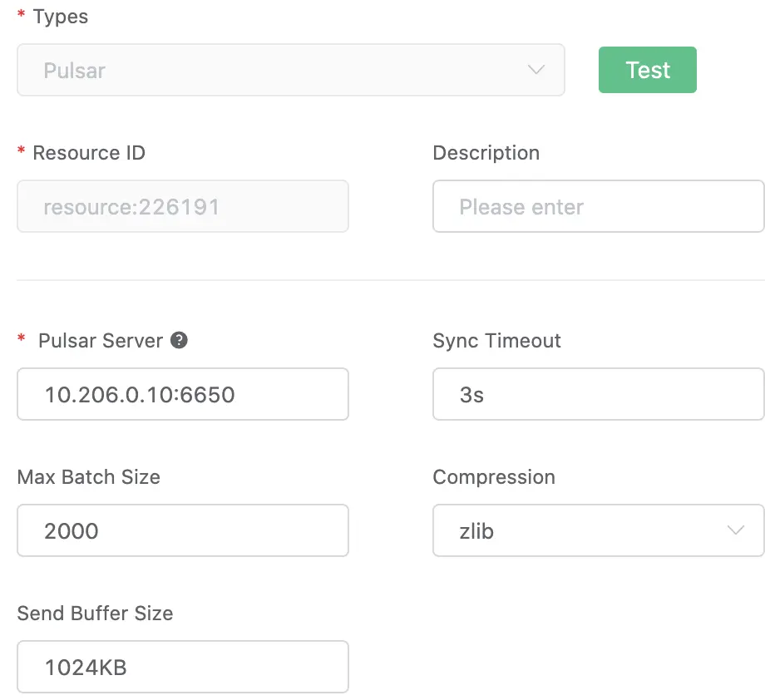
Task: Click the Description label text
Action: pyautogui.click(x=486, y=153)
